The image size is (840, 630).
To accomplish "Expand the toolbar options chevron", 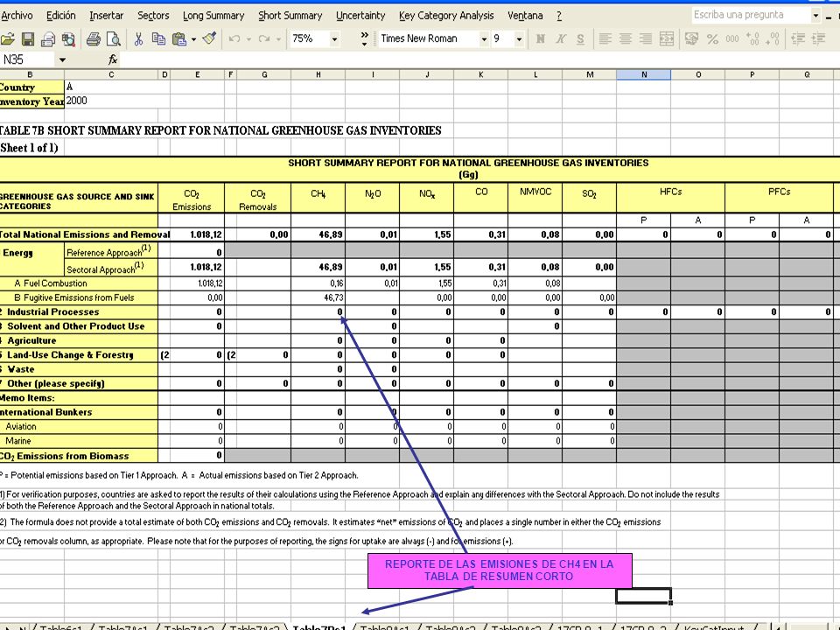I will click(365, 38).
